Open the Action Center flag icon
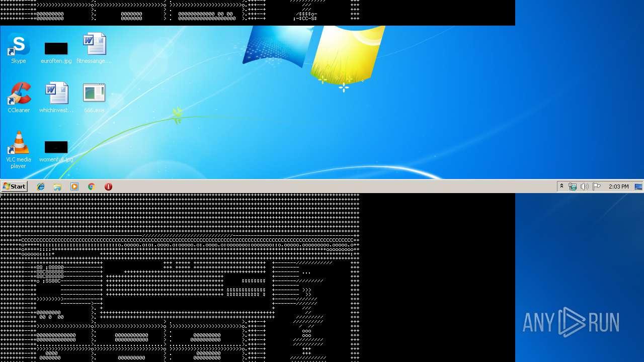 [597, 187]
